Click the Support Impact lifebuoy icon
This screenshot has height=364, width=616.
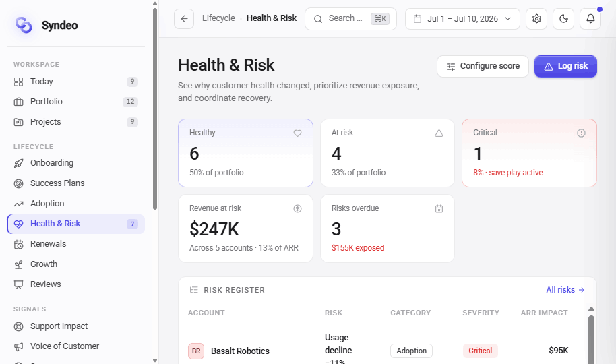point(18,326)
